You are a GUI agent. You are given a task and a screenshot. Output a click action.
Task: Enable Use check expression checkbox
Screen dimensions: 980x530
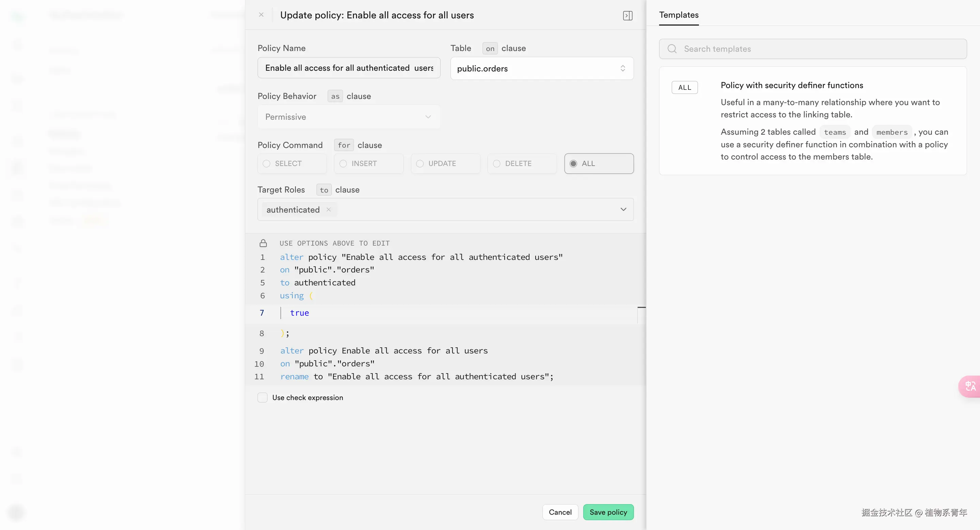click(x=262, y=397)
